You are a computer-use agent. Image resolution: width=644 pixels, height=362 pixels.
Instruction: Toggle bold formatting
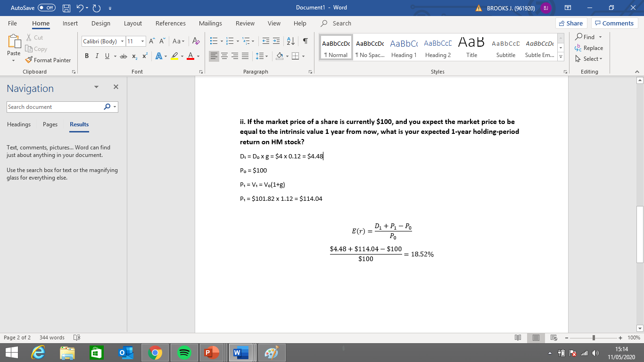87,56
